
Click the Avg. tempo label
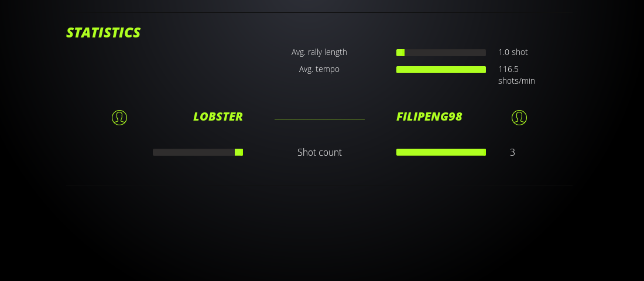pyautogui.click(x=319, y=69)
